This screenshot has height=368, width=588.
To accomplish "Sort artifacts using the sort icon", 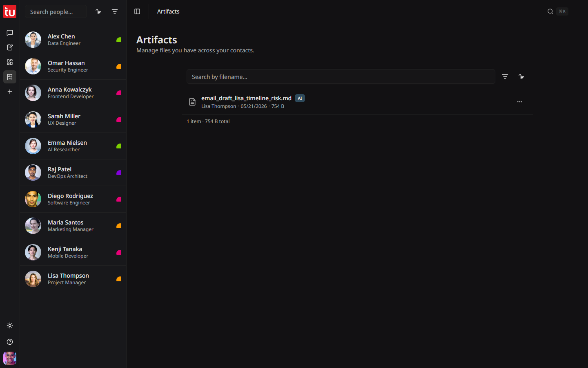I will coord(521,76).
